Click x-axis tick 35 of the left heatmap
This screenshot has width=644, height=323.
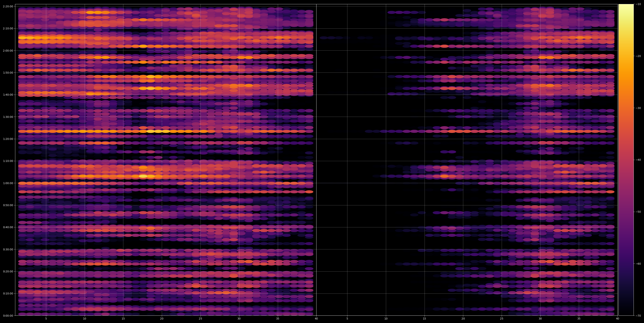tap(278, 319)
